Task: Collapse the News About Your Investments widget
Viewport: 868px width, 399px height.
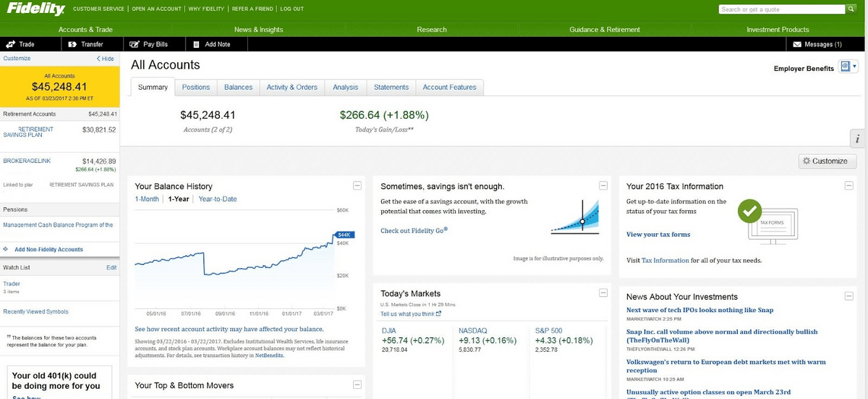Action: [848, 296]
